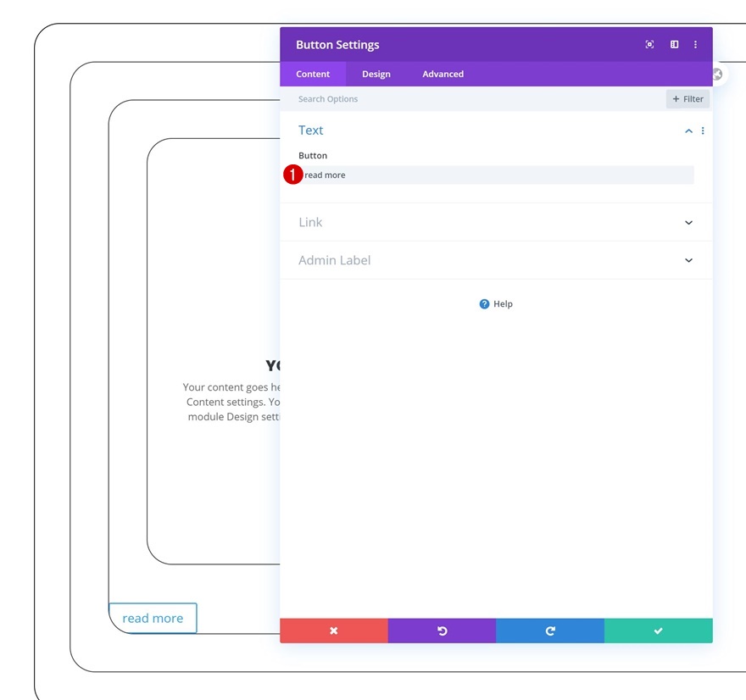Image resolution: width=746 pixels, height=700 pixels.
Task: Collapse the Text section chevron
Action: [688, 131]
